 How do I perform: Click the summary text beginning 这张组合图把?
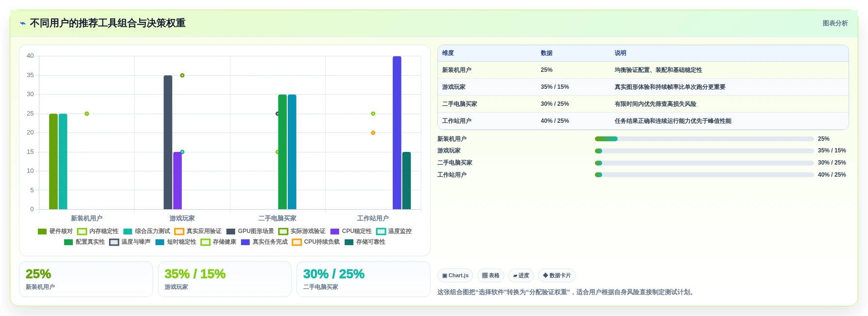567,292
